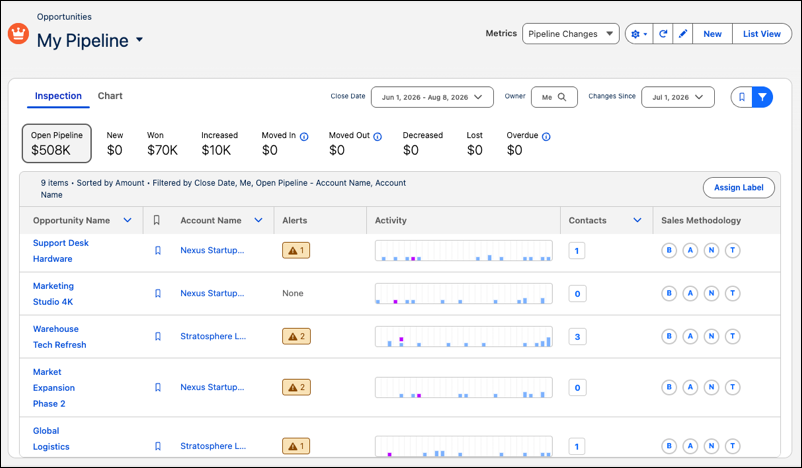Toggle the filter funnel button

coord(763,97)
